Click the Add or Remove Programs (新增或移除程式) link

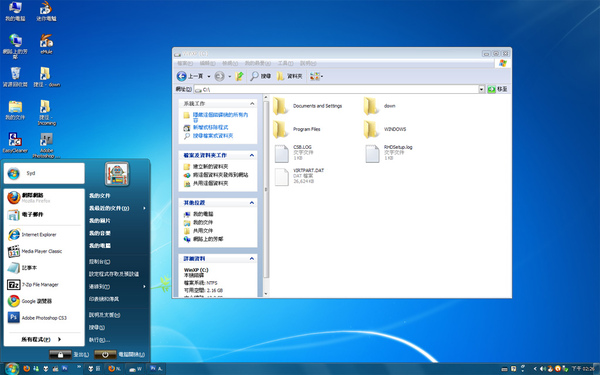pyautogui.click(x=210, y=127)
